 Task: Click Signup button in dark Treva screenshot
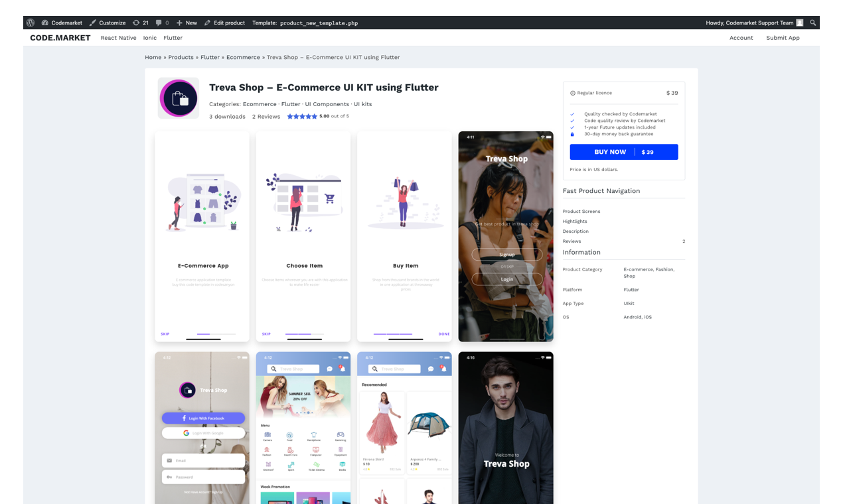click(507, 255)
